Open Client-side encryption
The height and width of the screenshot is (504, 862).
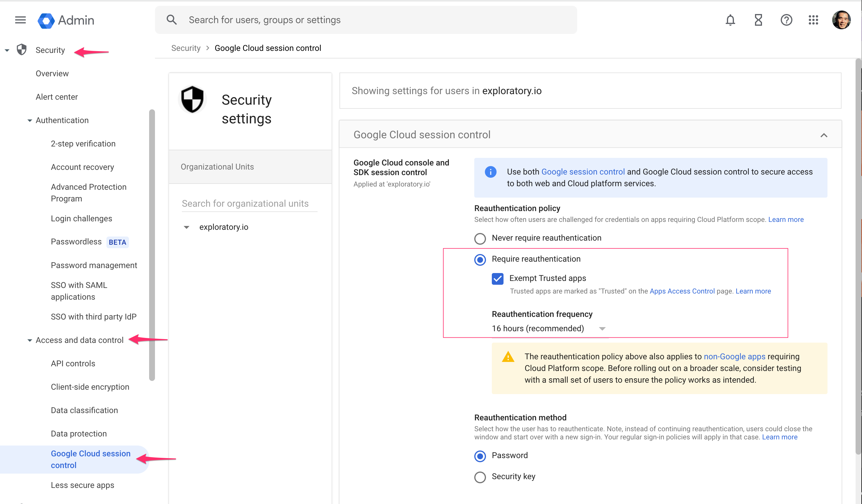point(90,387)
